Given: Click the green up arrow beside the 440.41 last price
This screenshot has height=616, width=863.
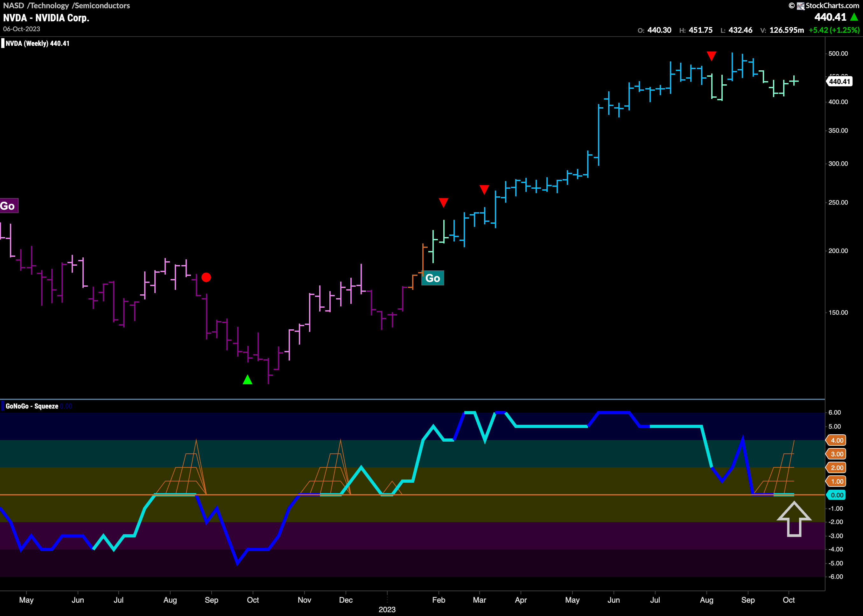Looking at the screenshot, I should point(854,17).
